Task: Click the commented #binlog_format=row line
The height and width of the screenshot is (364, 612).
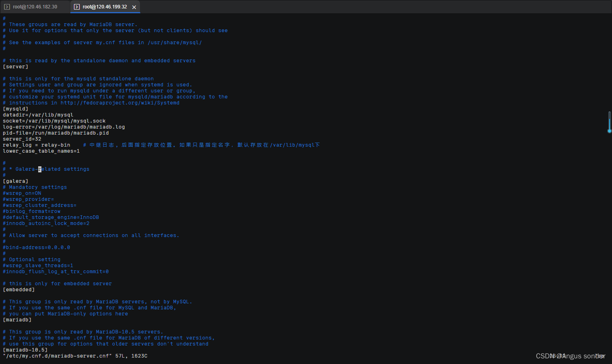Action: [31, 211]
